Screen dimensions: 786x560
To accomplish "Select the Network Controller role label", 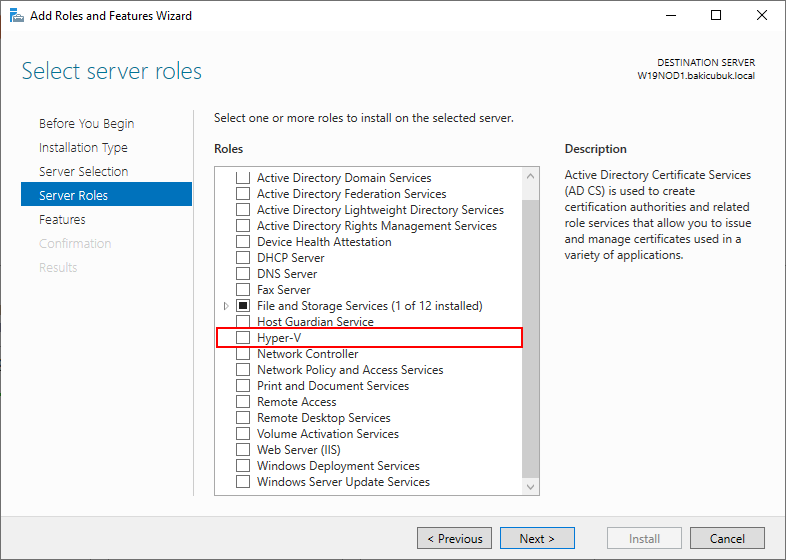I will click(x=308, y=354).
